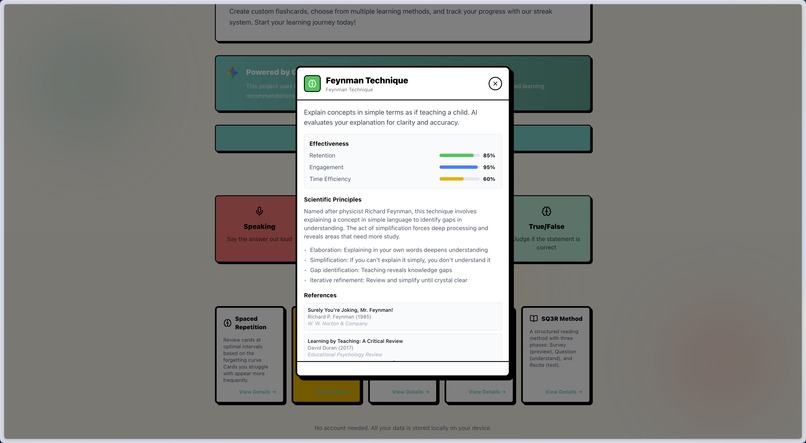The width and height of the screenshot is (806, 443).
Task: Click the green Feynman Technique brain icon
Action: [x=313, y=83]
